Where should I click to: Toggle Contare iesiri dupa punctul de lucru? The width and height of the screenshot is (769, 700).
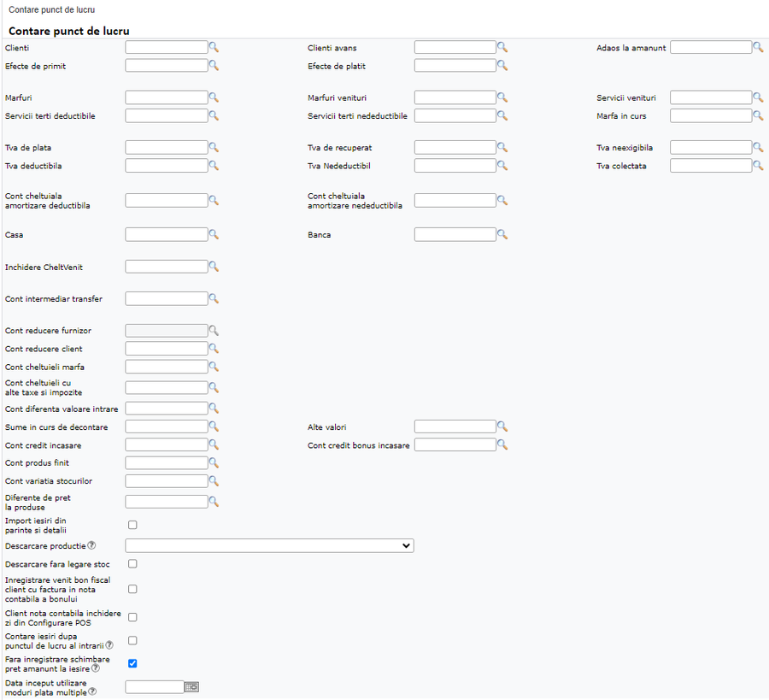coord(132,640)
